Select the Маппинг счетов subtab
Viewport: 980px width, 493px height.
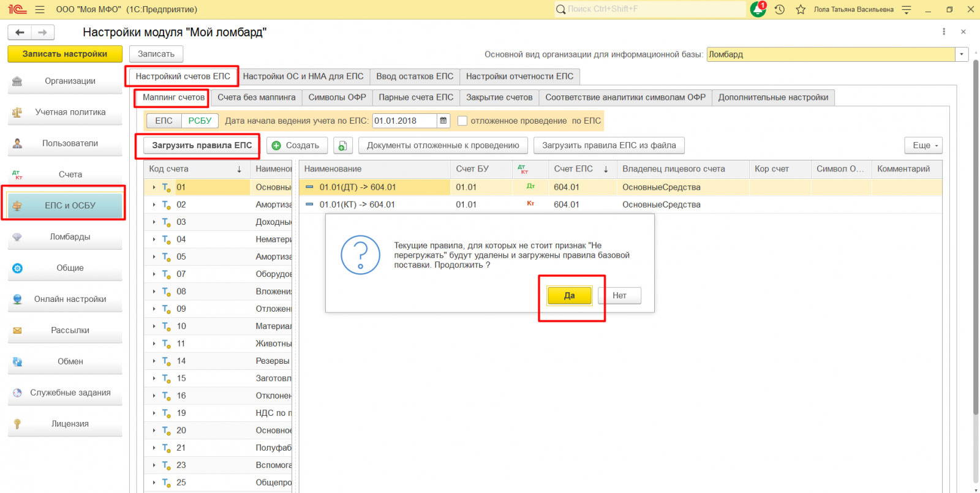[174, 97]
